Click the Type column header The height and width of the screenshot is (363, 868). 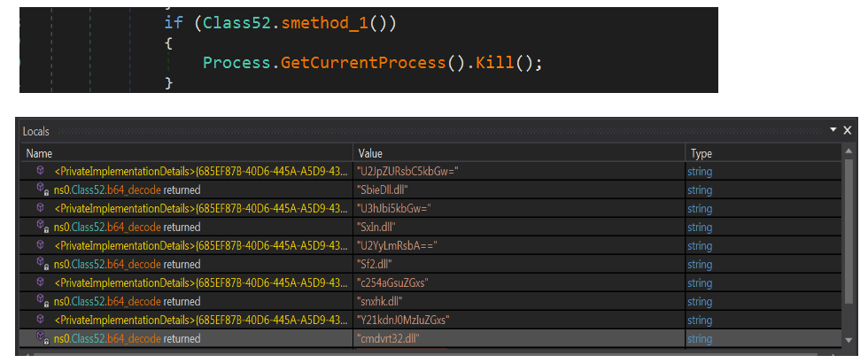click(762, 153)
